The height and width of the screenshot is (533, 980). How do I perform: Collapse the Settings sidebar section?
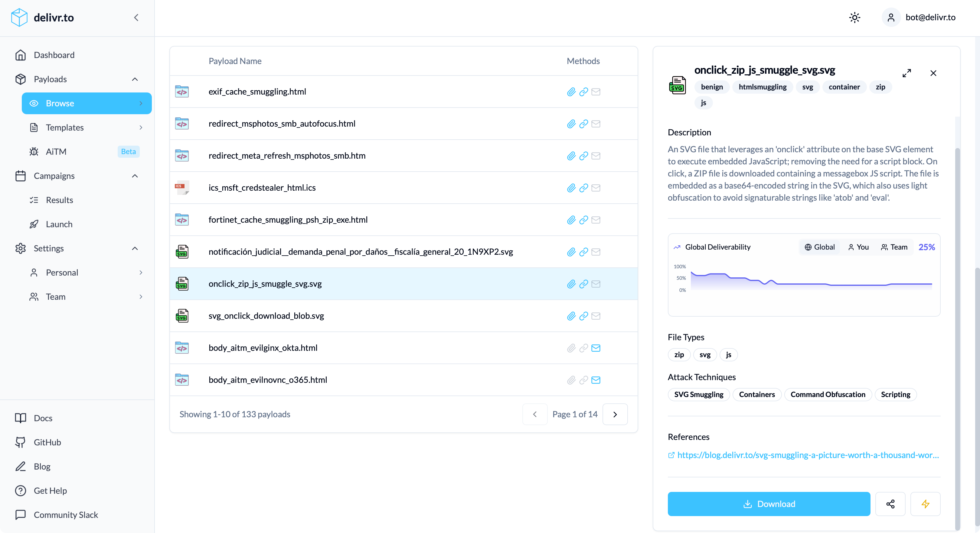coord(135,248)
